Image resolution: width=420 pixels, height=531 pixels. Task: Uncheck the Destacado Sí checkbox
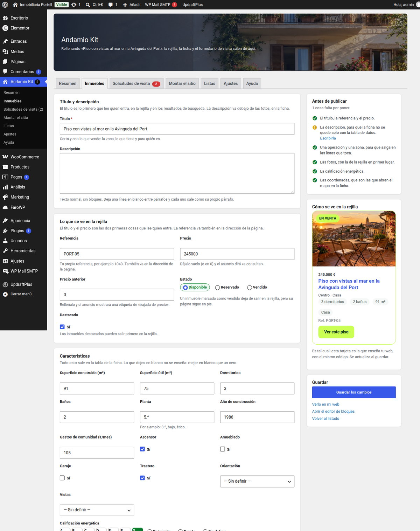[62, 327]
